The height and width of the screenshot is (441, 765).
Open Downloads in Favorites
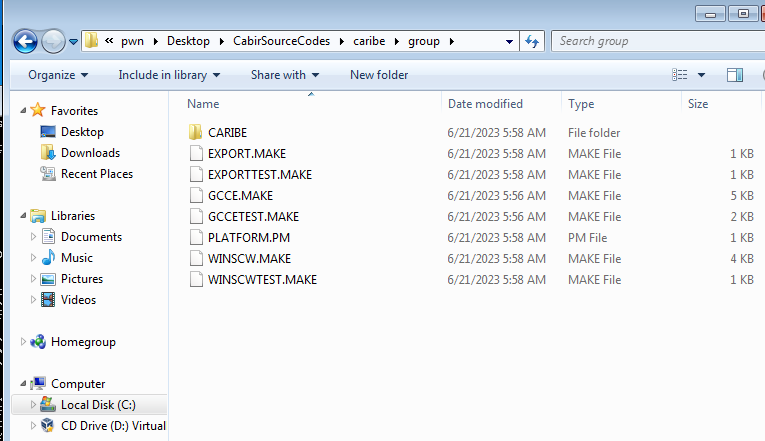(x=90, y=153)
